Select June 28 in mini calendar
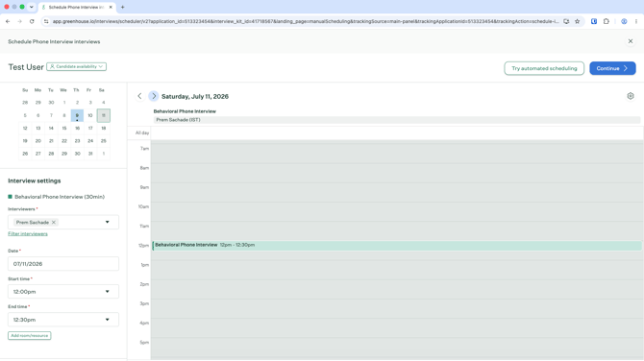Image resolution: width=644 pixels, height=361 pixels. click(x=25, y=102)
